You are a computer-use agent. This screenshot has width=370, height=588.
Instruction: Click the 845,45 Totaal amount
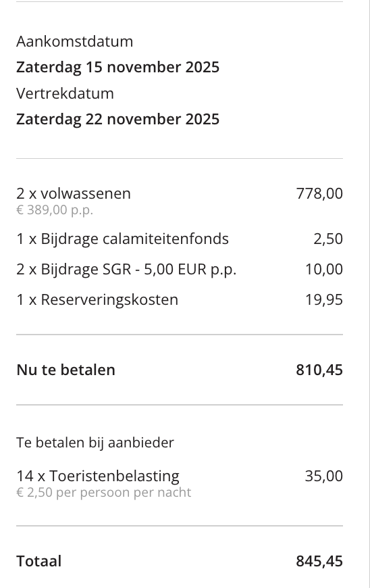(x=319, y=562)
